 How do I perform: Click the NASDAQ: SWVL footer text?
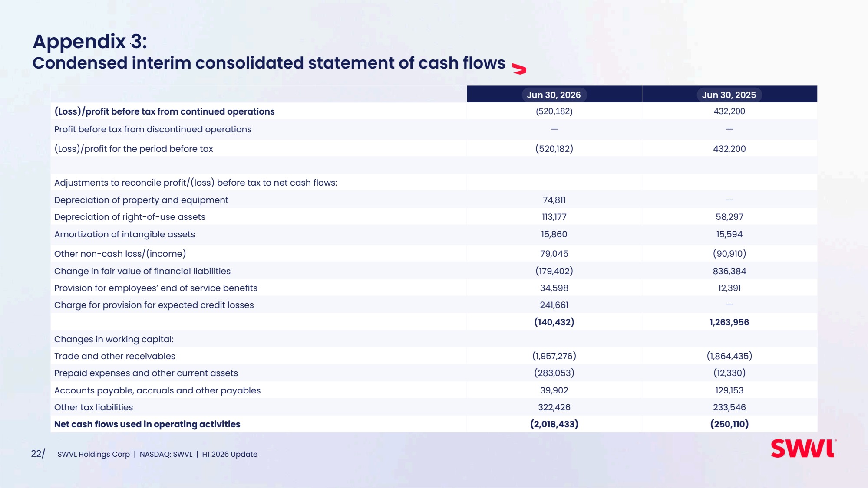point(166,454)
